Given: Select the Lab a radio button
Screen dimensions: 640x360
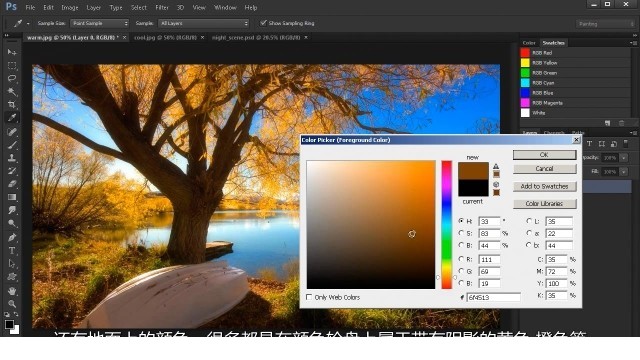Looking at the screenshot, I should [529, 233].
